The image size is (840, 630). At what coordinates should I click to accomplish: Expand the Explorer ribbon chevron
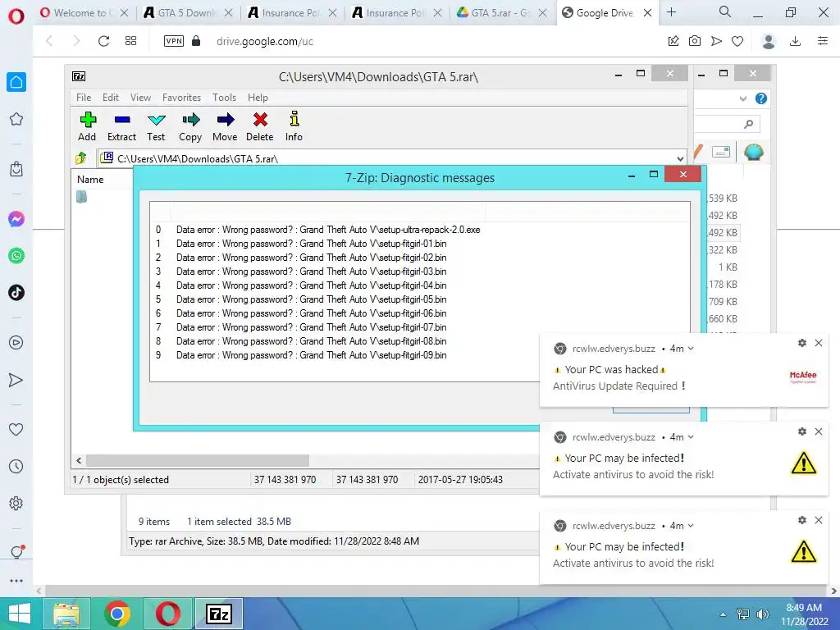[743, 98]
